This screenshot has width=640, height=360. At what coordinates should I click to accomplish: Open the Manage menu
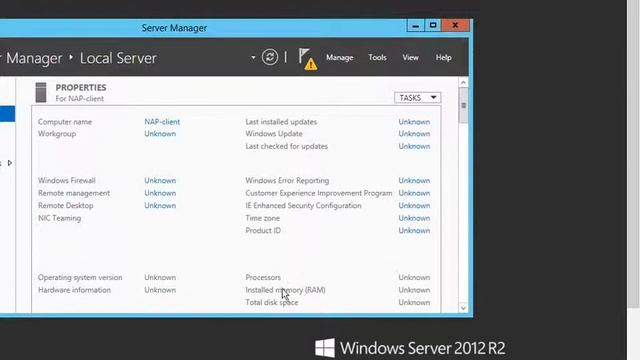point(339,58)
